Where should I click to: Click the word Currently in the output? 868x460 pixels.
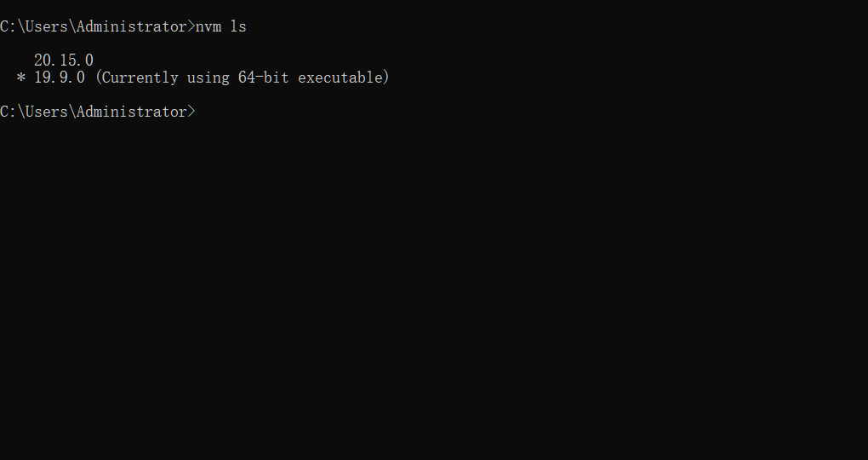pyautogui.click(x=140, y=78)
